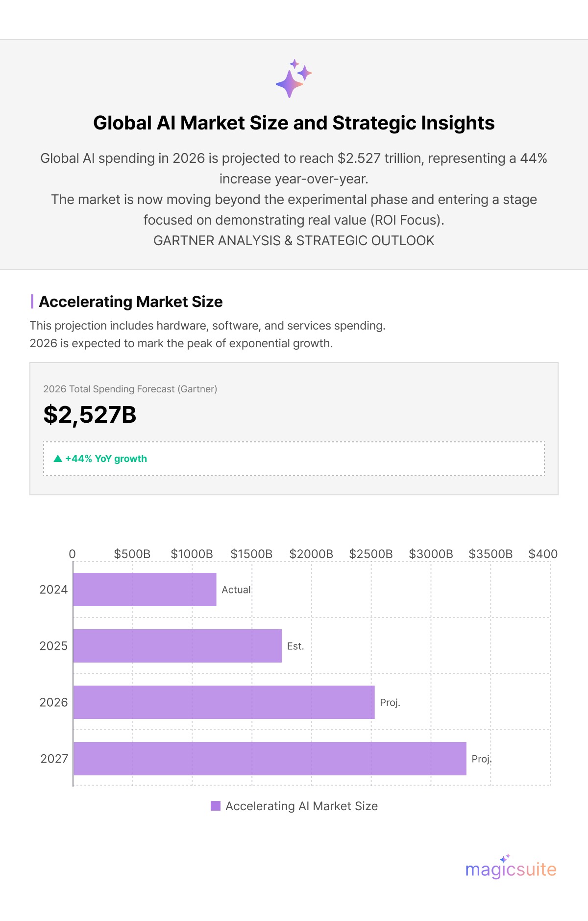Click the purple legend square swatch
This screenshot has height=921, width=588.
(216, 806)
